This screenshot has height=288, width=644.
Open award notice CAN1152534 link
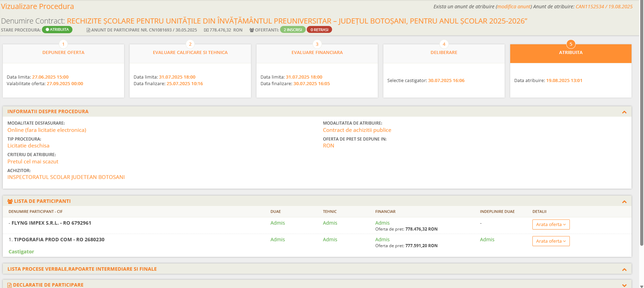tap(604, 7)
